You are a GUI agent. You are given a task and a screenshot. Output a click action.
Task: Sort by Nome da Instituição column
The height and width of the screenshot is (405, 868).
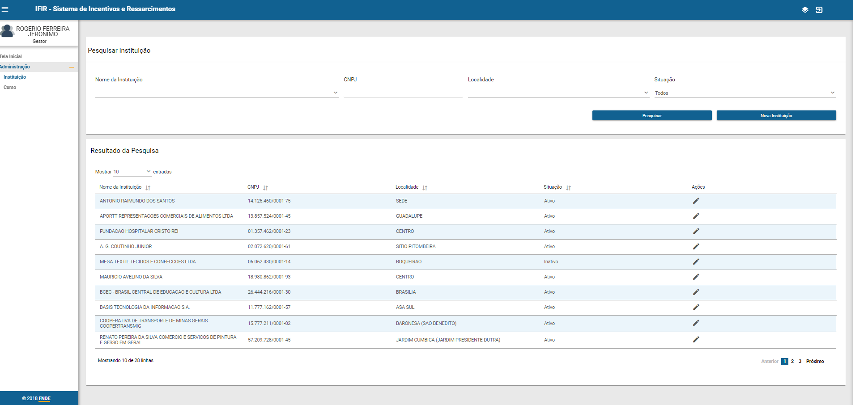click(148, 188)
